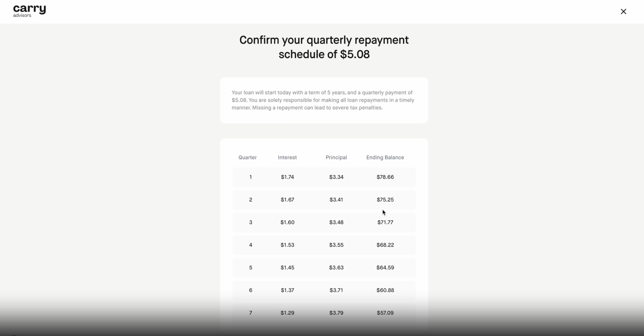Screen dimensions: 644x336
Task: Click the $1.67 interest value in quarter 2
Action: coord(287,200)
